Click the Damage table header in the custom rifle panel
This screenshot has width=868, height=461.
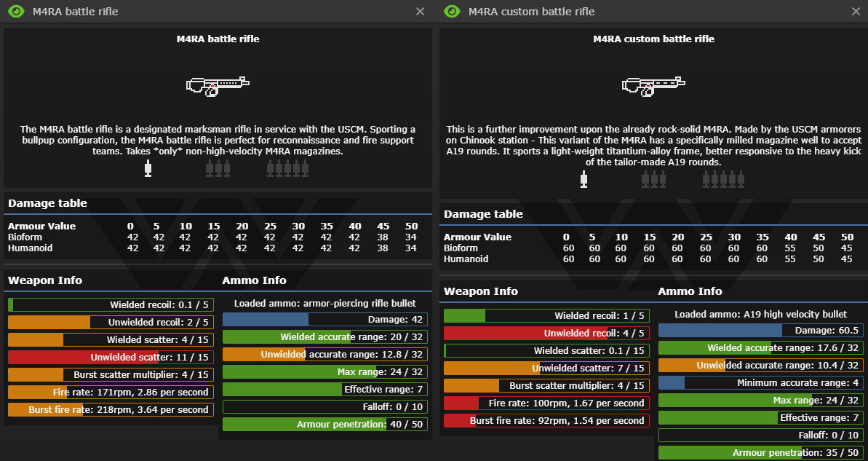[483, 214]
